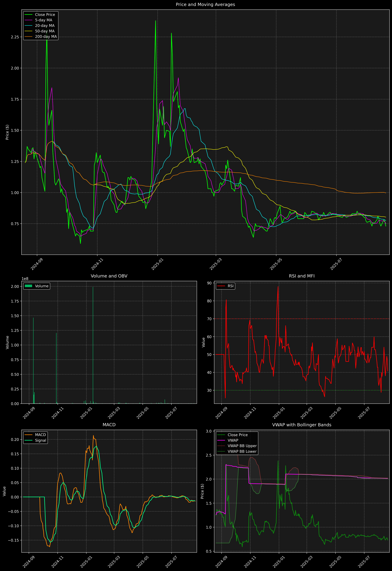Click the Volume and OBV chart title
Screen dimensions: 392x571
(109, 276)
